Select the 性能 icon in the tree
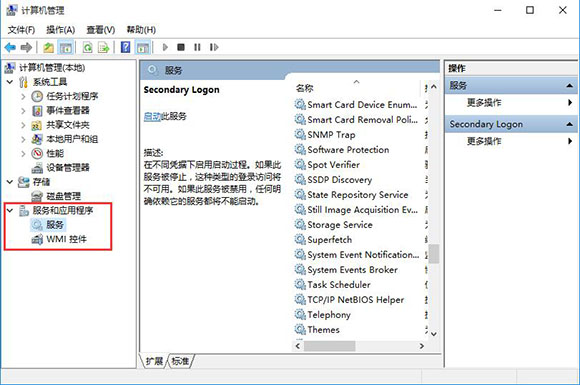This screenshot has width=580, height=385. pos(37,153)
